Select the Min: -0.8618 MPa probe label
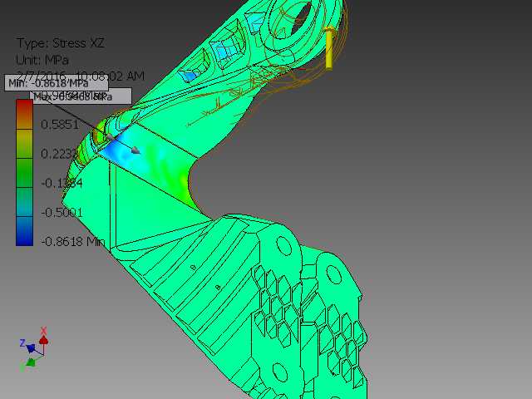 [57, 83]
